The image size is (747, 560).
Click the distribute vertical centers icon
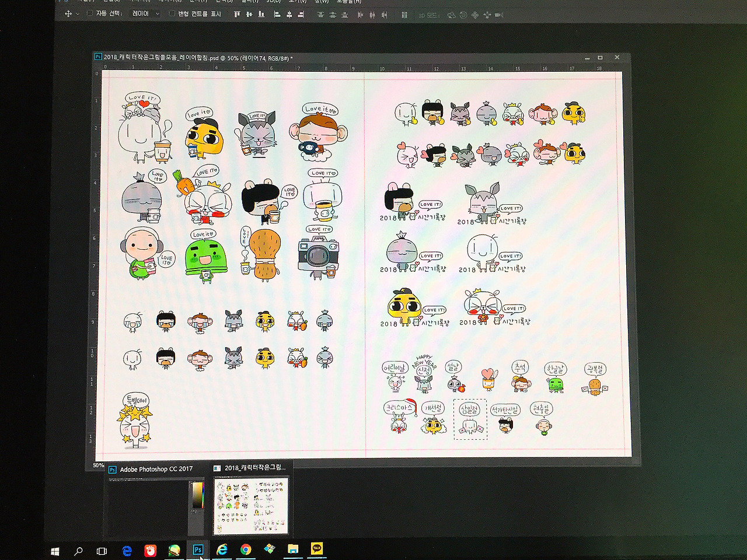click(334, 15)
